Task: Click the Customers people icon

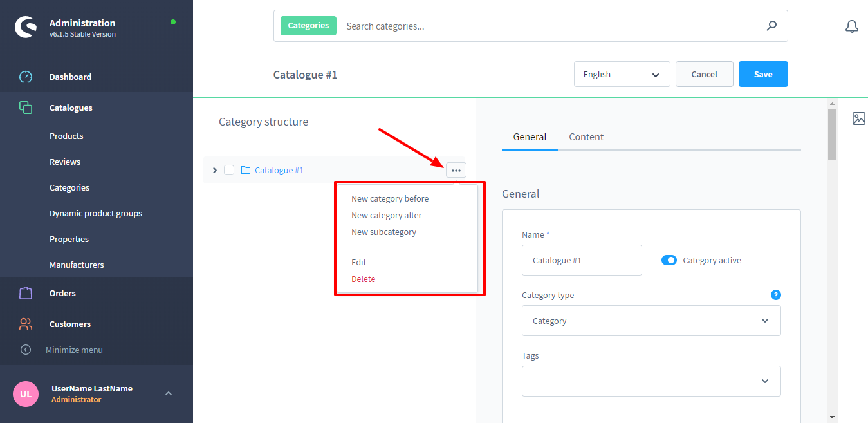Action: click(26, 324)
